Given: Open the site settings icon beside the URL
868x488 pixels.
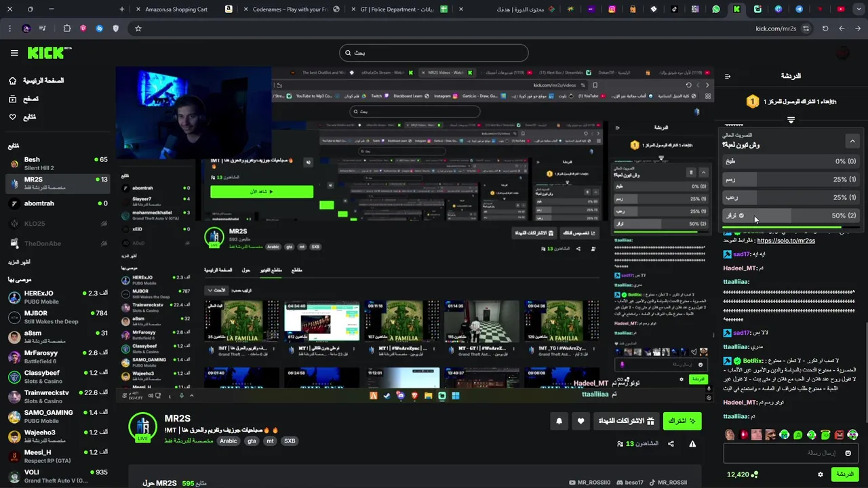Looking at the screenshot, I should [x=806, y=28].
